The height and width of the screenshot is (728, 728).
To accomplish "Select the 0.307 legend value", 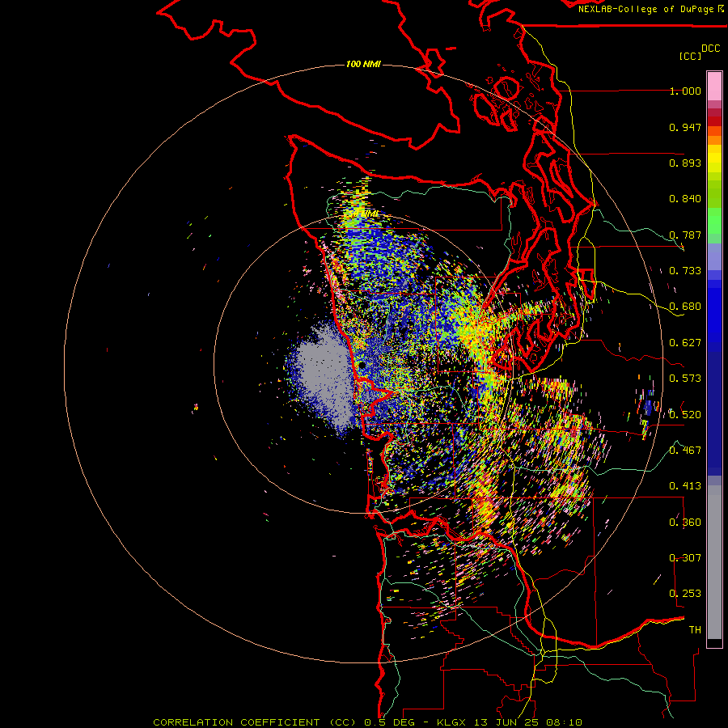I will click(685, 558).
